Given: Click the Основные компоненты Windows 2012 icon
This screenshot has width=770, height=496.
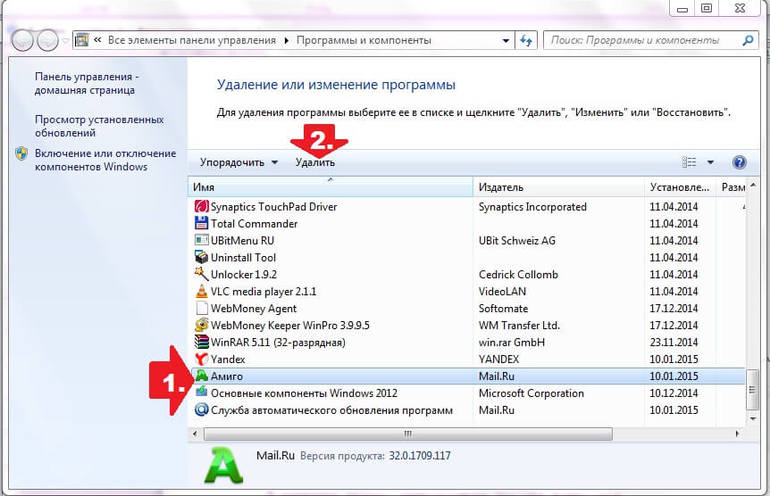Looking at the screenshot, I should 201,392.
